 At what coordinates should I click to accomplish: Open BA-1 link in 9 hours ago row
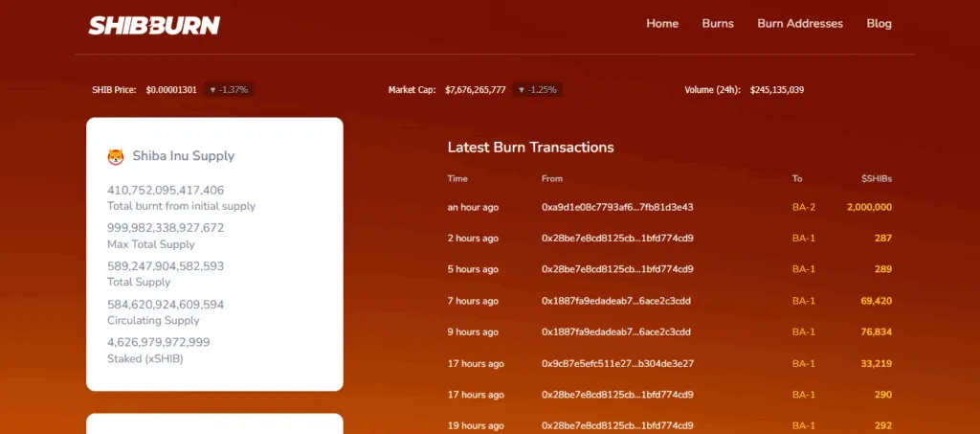pyautogui.click(x=804, y=332)
